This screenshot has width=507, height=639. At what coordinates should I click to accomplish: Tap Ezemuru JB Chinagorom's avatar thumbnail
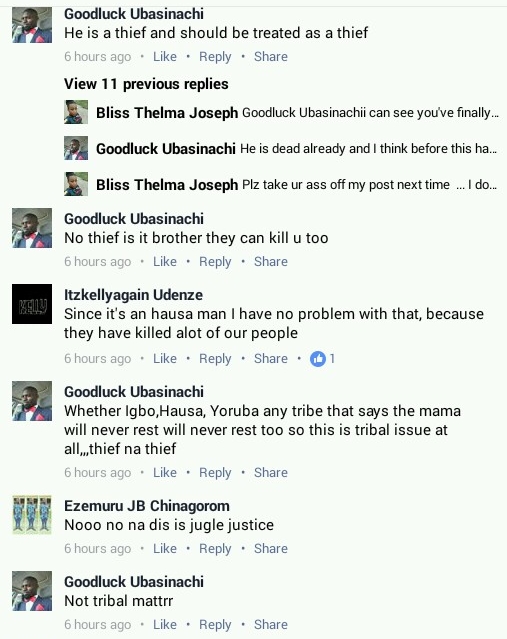[x=32, y=515]
